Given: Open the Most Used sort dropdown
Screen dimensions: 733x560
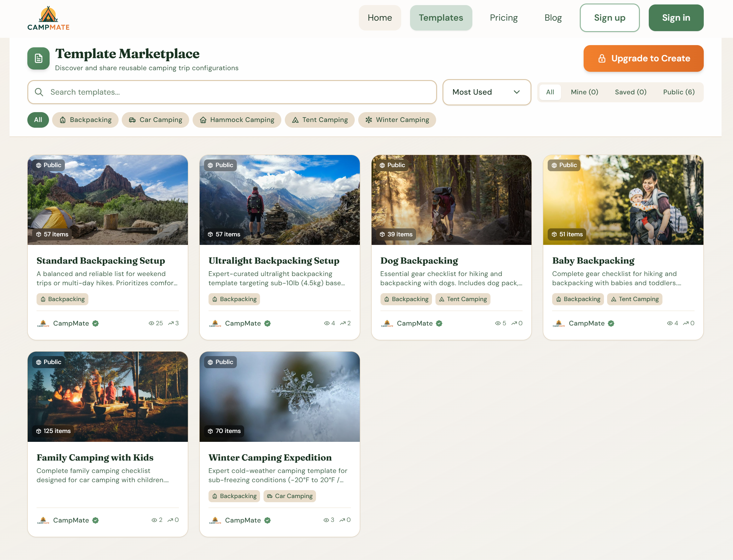Looking at the screenshot, I should pos(487,92).
